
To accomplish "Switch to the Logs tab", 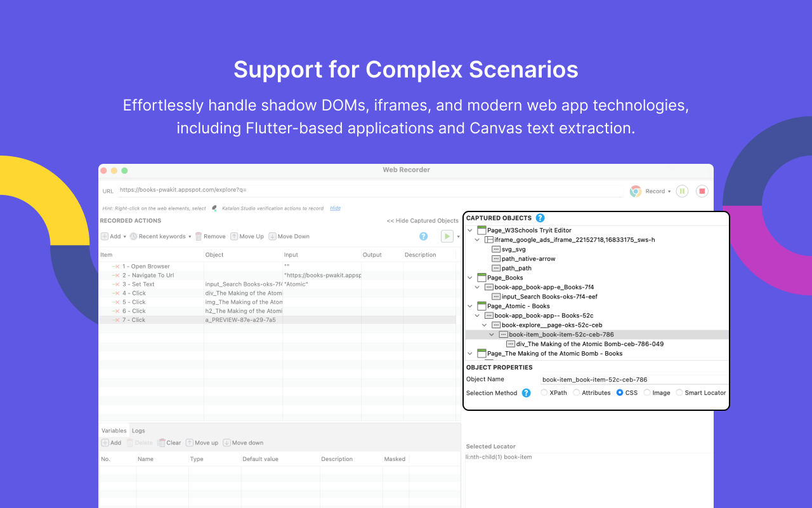I will (138, 431).
